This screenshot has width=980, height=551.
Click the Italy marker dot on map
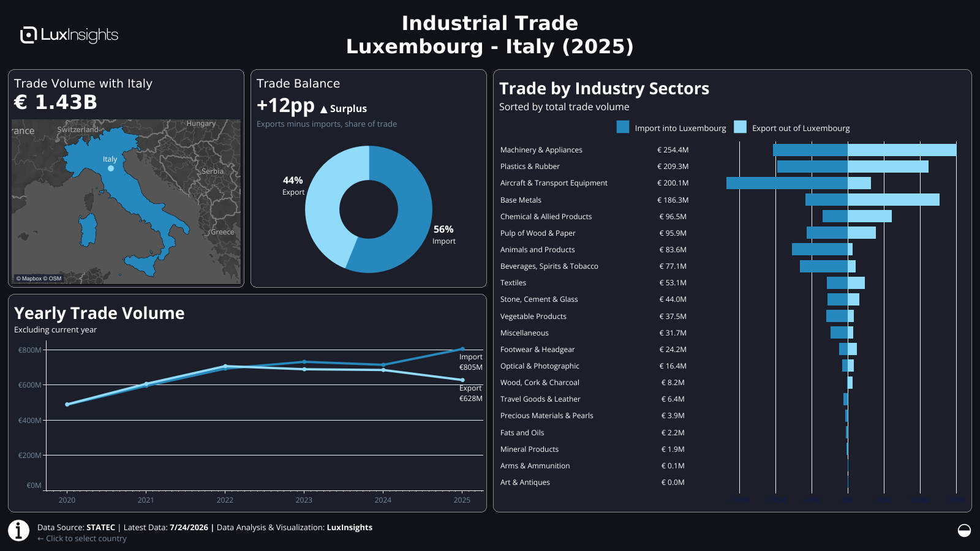point(111,168)
